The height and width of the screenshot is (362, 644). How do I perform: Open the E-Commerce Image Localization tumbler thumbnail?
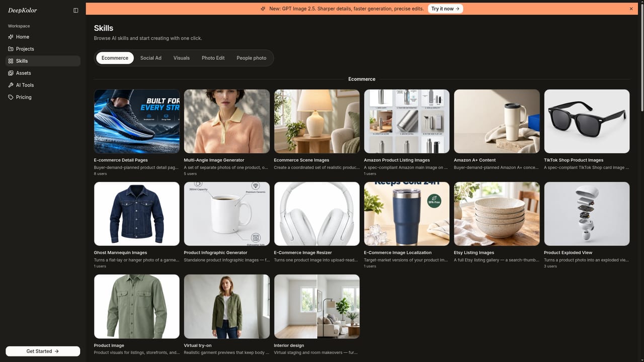click(407, 214)
